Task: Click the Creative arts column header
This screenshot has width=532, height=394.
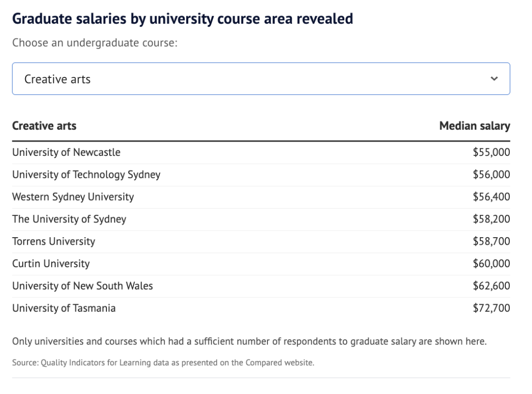Action: [44, 126]
